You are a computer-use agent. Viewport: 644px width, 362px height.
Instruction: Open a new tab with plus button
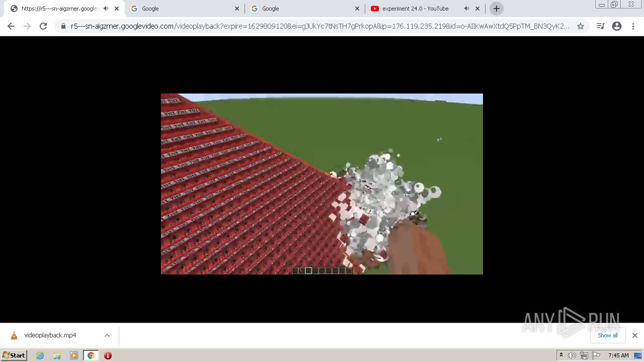[497, 9]
